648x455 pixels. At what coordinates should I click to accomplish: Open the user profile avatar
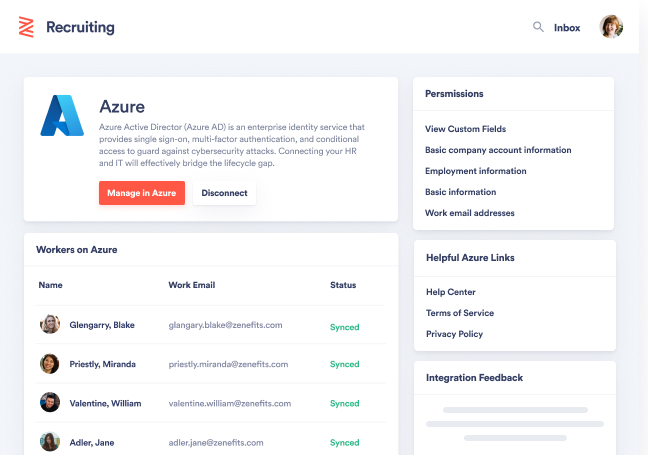611,27
